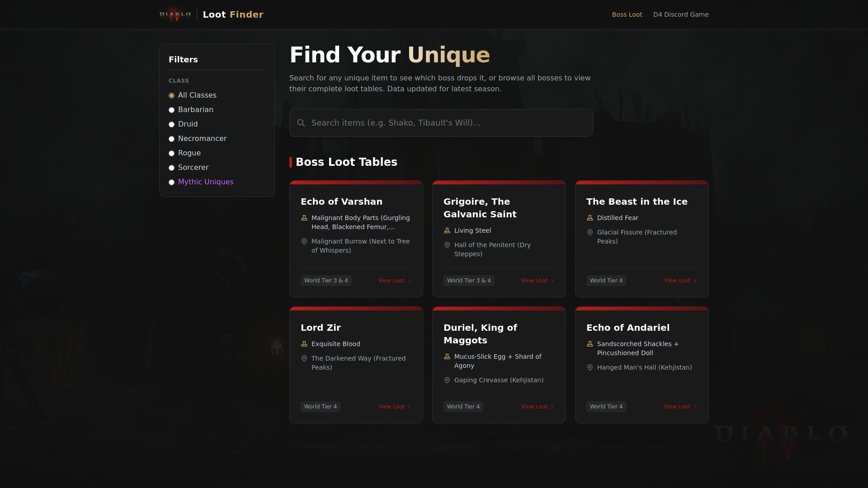View Loot for Echo of Andariel
This screenshot has height=488, width=868.
pos(680,407)
